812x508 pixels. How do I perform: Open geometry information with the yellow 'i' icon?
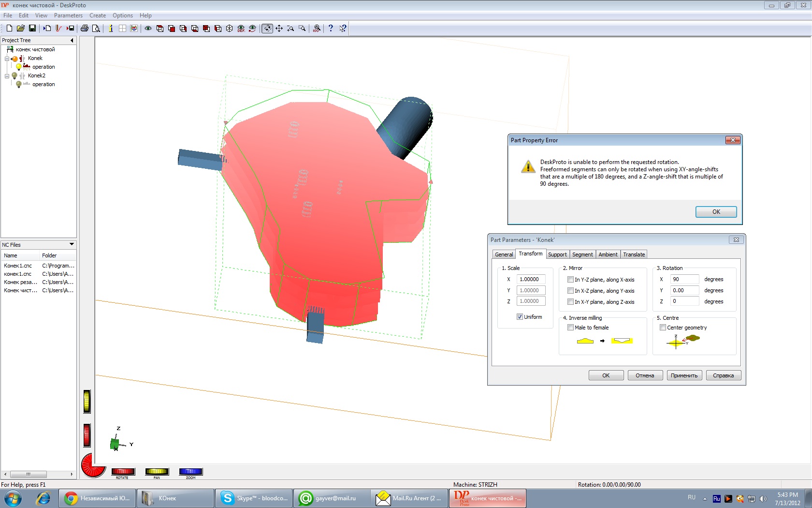coord(111,29)
